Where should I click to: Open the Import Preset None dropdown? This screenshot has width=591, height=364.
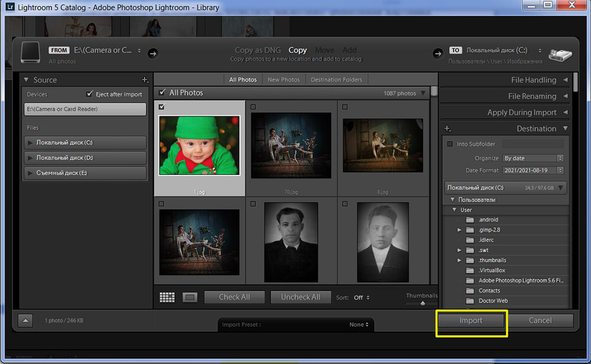pos(359,324)
